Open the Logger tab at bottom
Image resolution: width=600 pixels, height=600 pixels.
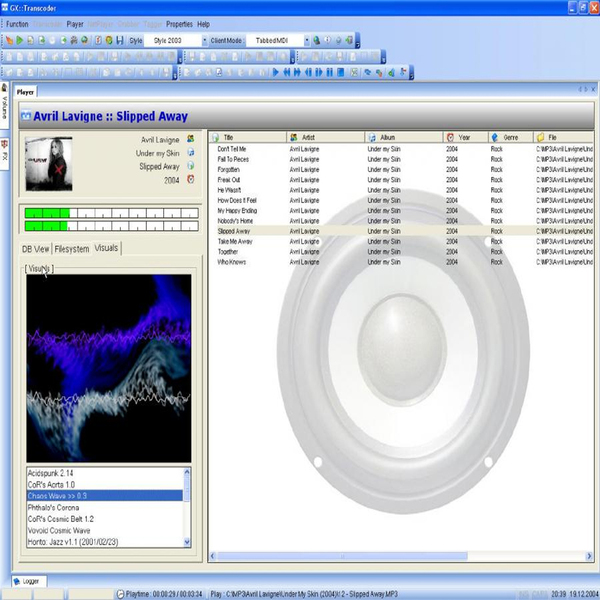point(29,581)
